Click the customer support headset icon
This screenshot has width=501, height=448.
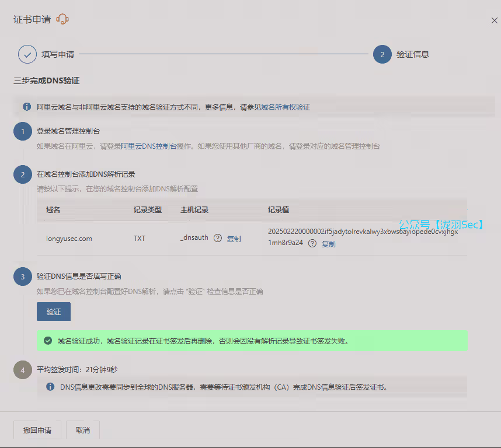click(62, 20)
